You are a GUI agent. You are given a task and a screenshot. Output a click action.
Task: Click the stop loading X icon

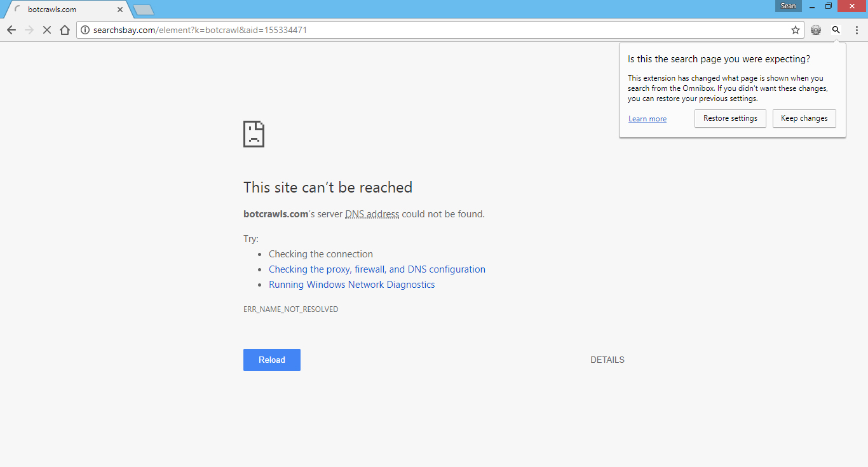[x=46, y=29]
